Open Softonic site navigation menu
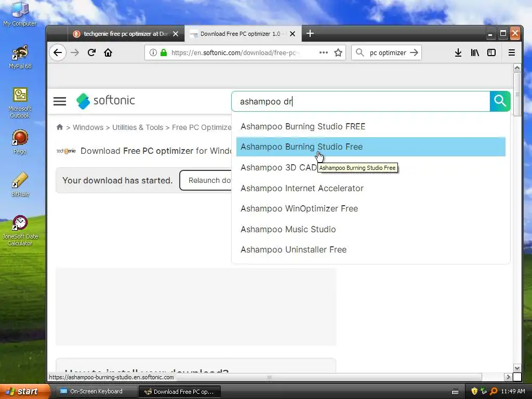The width and height of the screenshot is (532, 399). coord(60,101)
